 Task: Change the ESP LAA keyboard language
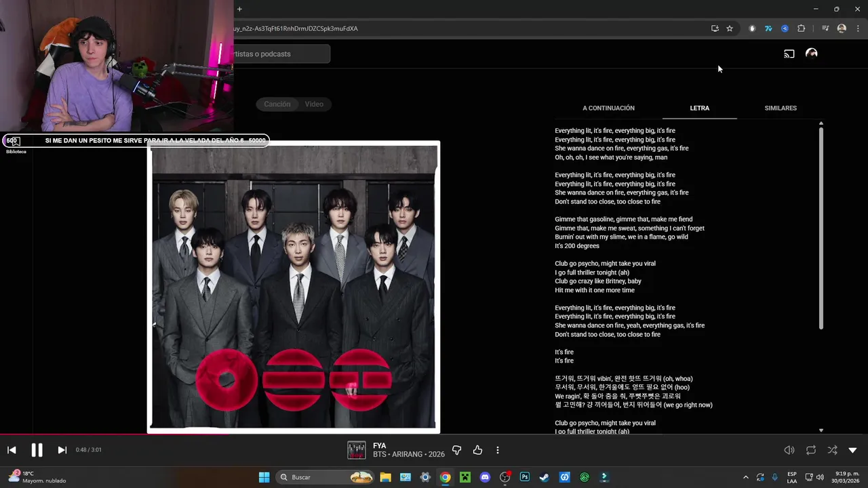pos(792,477)
